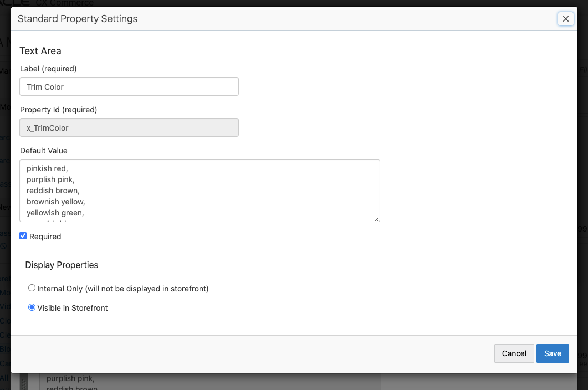Click the 'Default Value' field caption
Image resolution: width=588 pixels, height=390 pixels.
(x=44, y=151)
